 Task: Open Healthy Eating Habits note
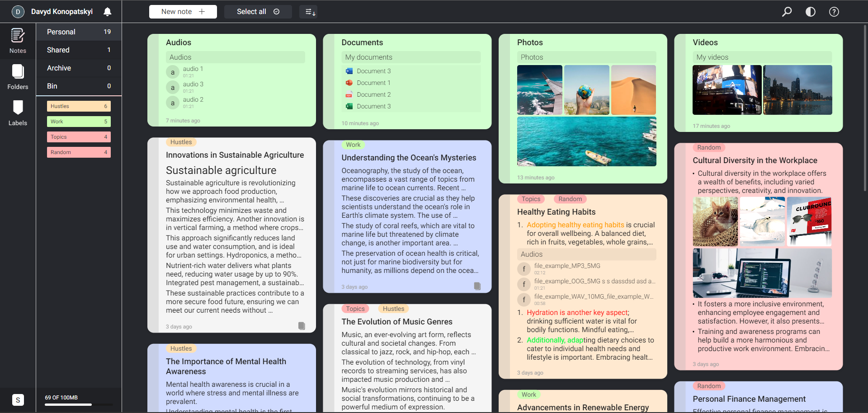(556, 212)
